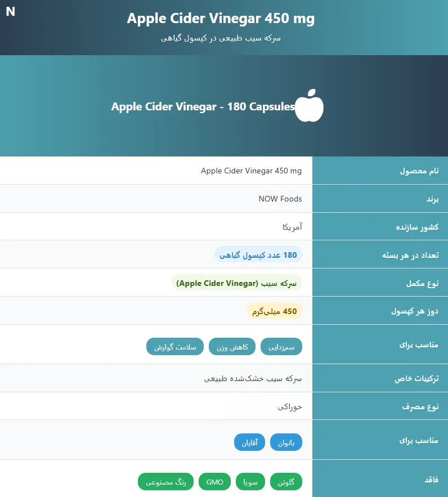
Task: Click the 'سلامت گوارش' tag pill
Action: 175,347
